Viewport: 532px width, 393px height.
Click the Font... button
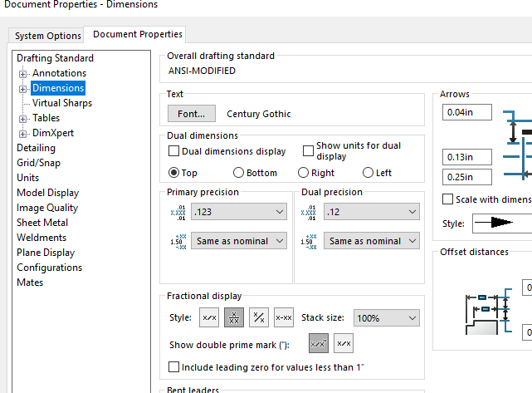point(191,114)
